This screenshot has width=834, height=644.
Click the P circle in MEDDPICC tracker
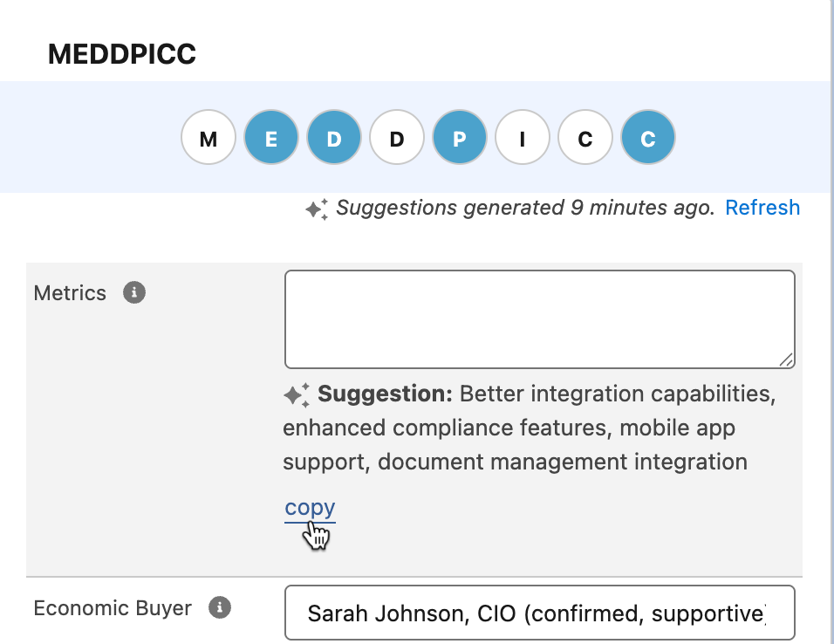(460, 138)
